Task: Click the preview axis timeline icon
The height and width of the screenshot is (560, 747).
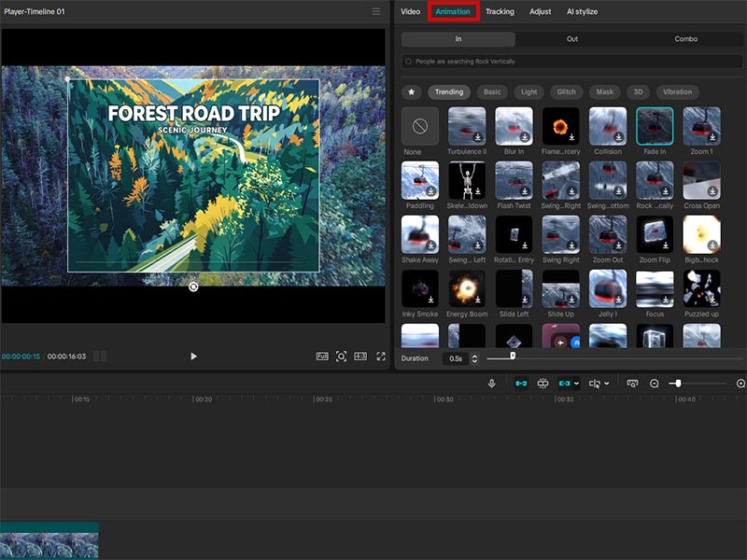Action: click(632, 384)
